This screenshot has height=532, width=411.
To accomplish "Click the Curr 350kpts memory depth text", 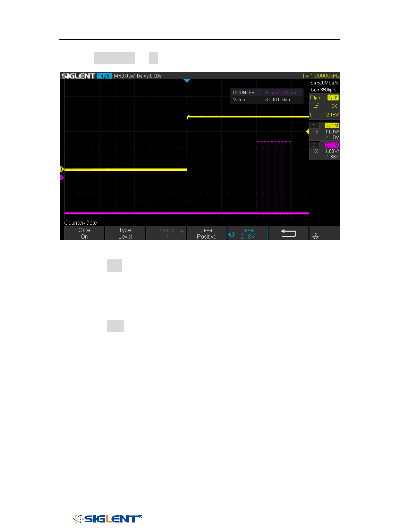I will pyautogui.click(x=323, y=90).
